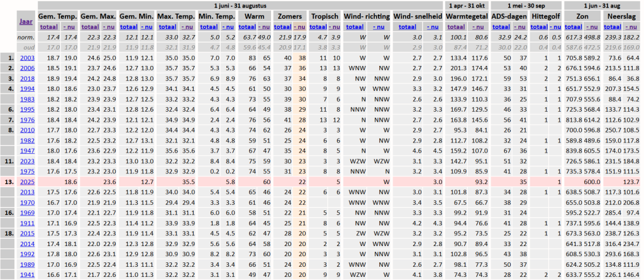Sort by totaal under Wind- richting

click(x=355, y=27)
